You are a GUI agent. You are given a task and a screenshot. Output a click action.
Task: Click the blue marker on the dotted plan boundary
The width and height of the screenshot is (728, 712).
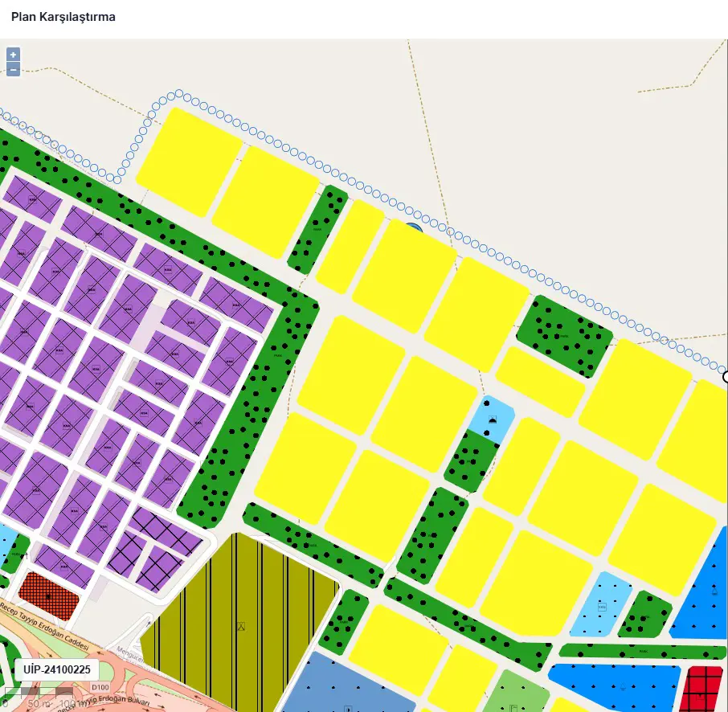pos(414,227)
